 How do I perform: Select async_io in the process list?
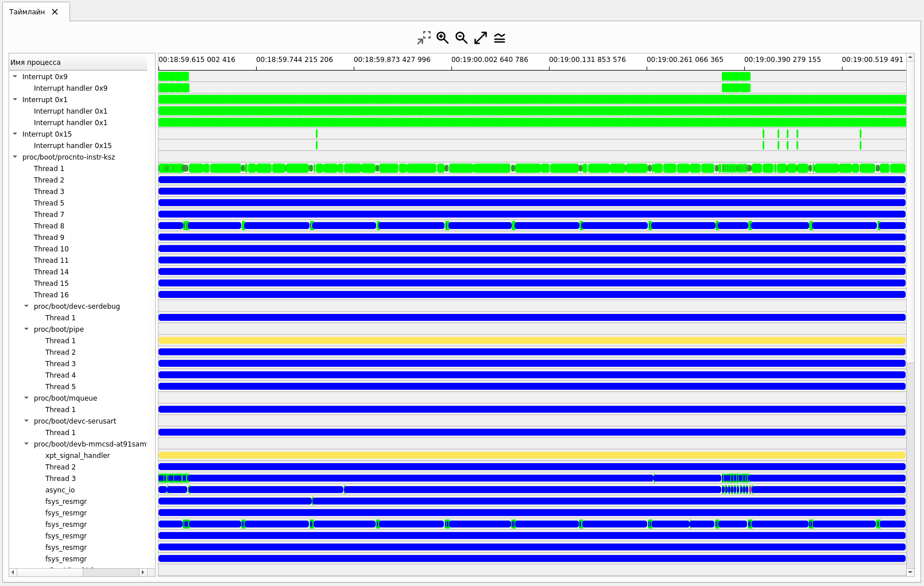point(60,490)
